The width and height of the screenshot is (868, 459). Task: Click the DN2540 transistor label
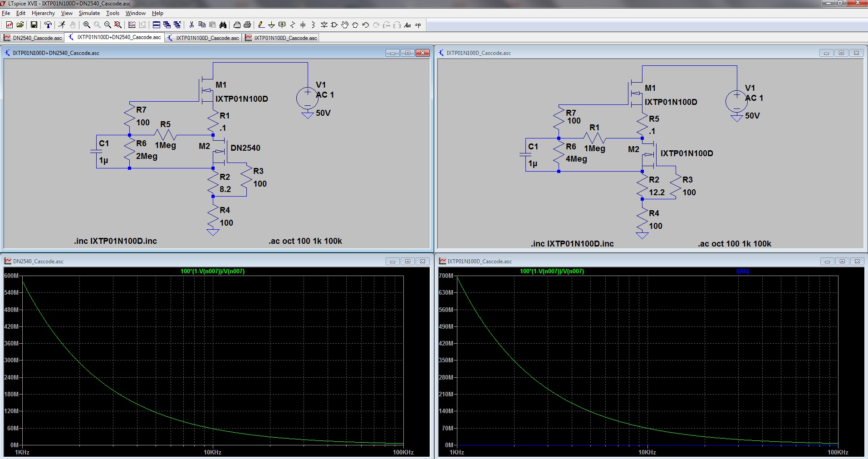[245, 148]
